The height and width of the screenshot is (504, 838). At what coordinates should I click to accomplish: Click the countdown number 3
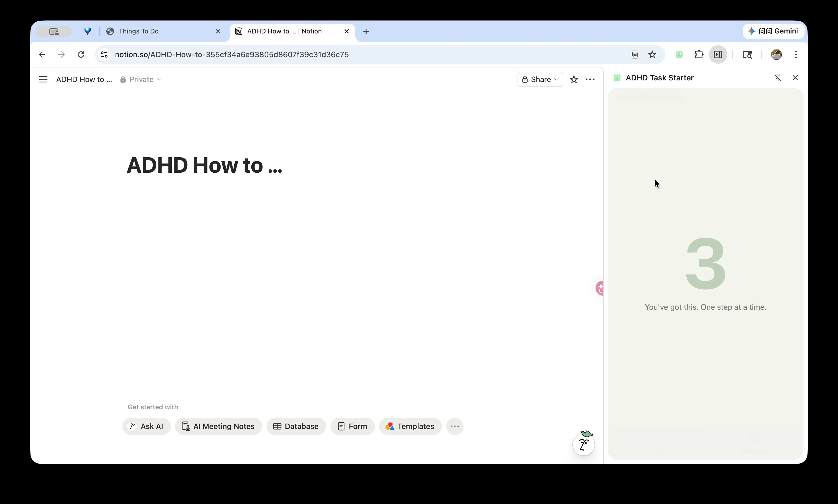(x=705, y=263)
